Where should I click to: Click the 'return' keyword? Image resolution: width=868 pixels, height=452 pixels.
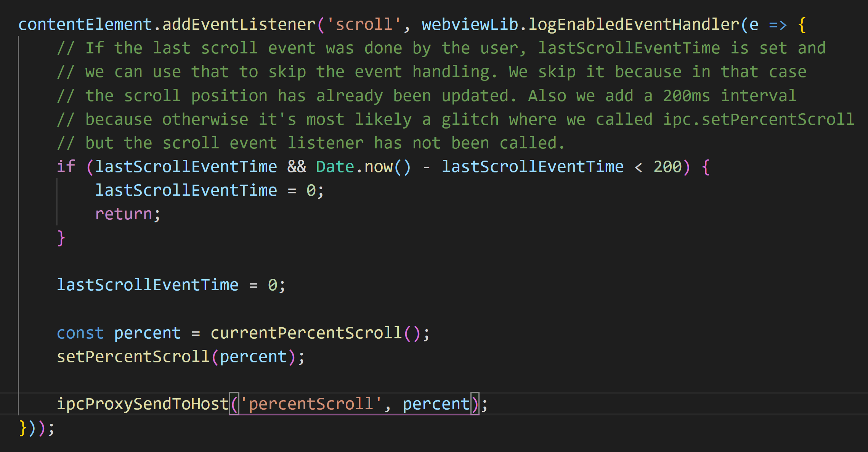click(124, 214)
